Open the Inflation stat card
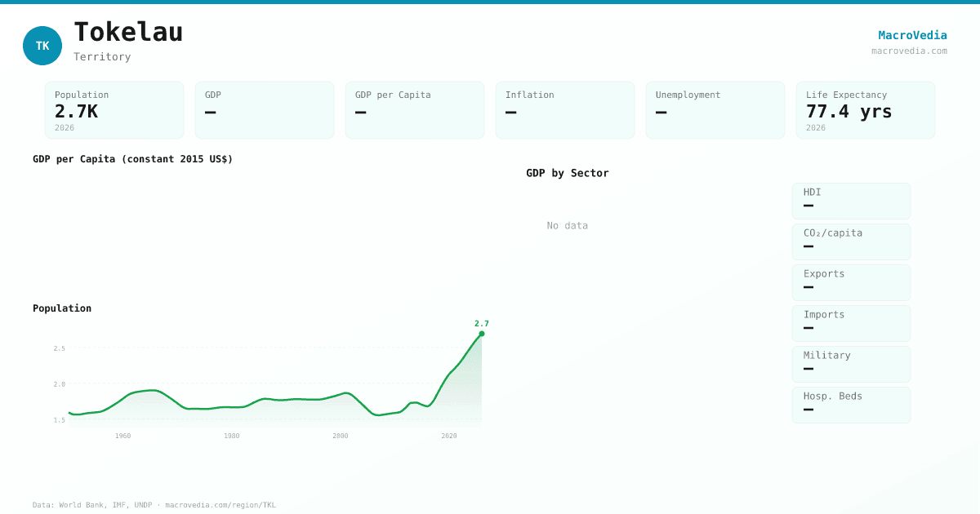 tap(565, 110)
